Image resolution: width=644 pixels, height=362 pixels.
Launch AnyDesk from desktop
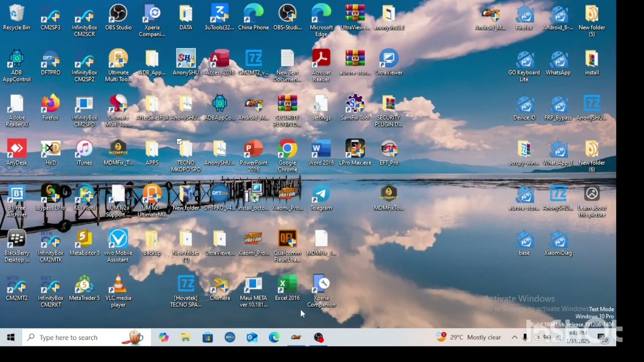tap(17, 152)
